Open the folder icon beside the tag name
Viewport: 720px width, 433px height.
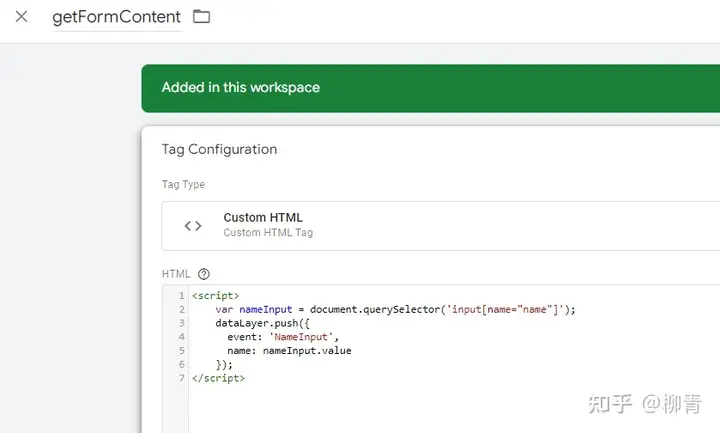202,17
